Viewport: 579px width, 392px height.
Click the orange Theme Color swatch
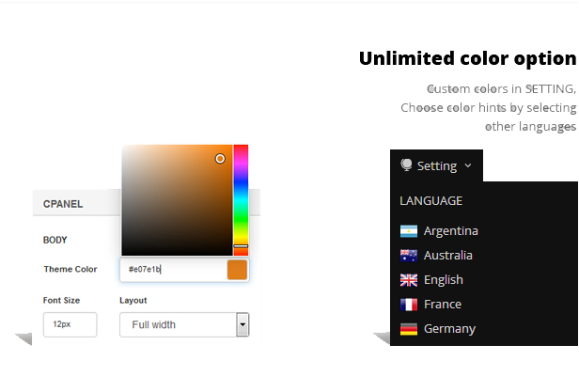(x=237, y=270)
